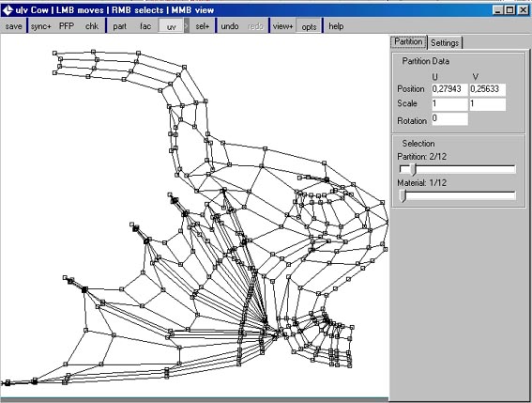Open the view+ menu

click(282, 26)
